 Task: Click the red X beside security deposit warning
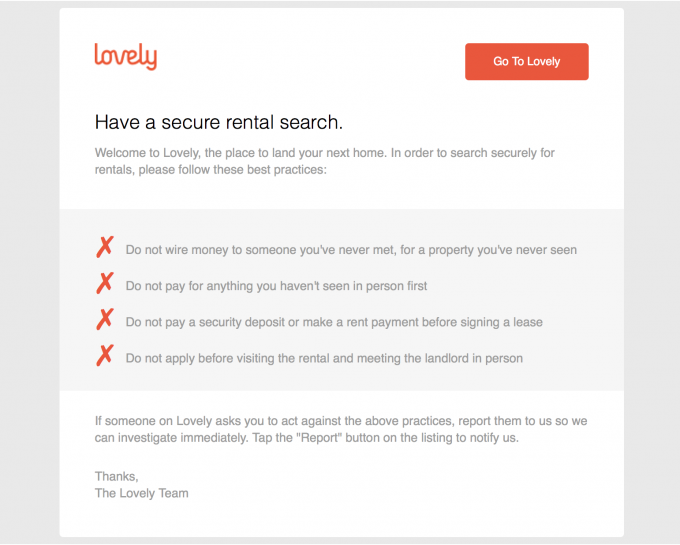pos(105,320)
